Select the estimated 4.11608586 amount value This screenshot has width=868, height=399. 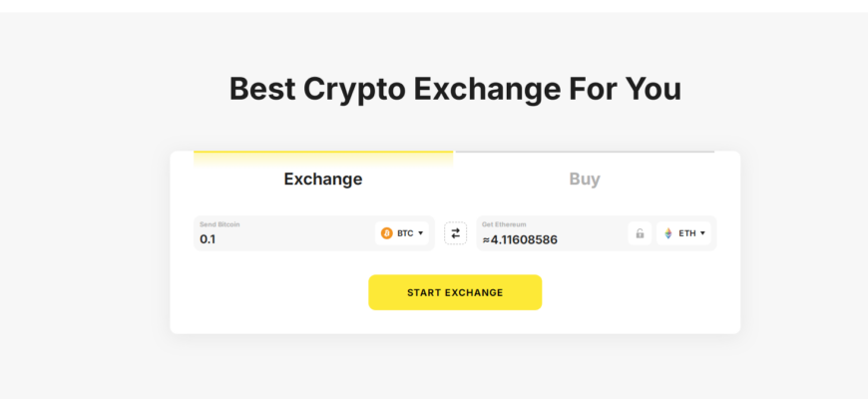click(519, 239)
